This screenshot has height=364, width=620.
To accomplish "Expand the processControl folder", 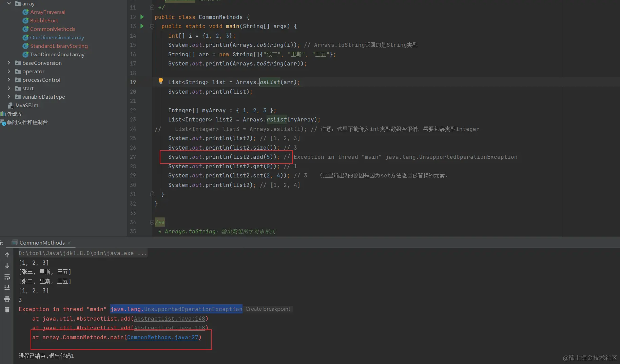I will tap(9, 80).
